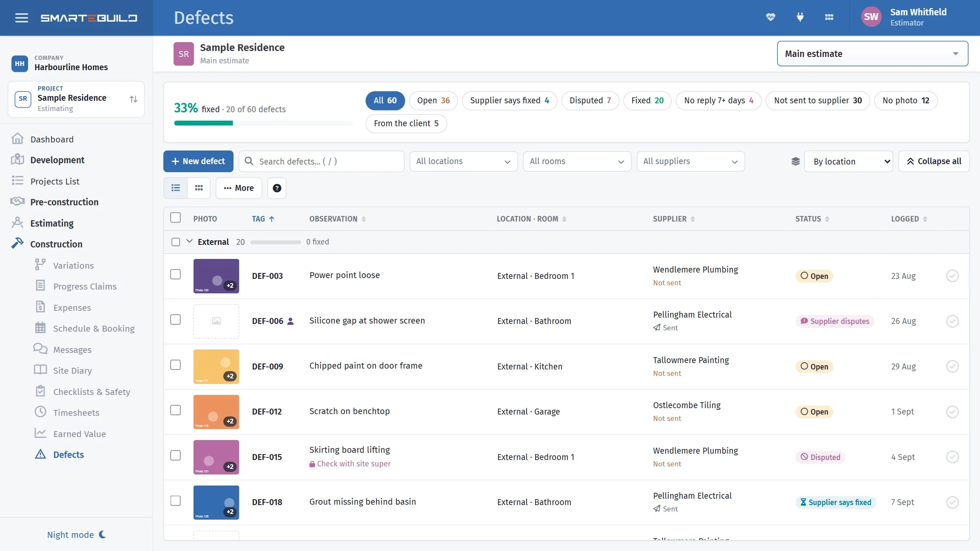Image resolution: width=980 pixels, height=551 pixels.
Task: Open the help question mark icon
Action: point(277,188)
